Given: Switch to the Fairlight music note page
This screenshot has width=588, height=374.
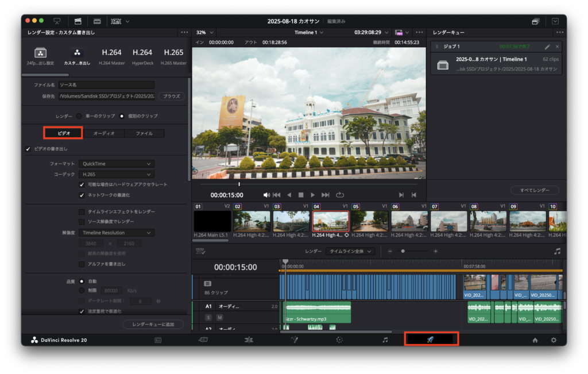Looking at the screenshot, I should 385,340.
